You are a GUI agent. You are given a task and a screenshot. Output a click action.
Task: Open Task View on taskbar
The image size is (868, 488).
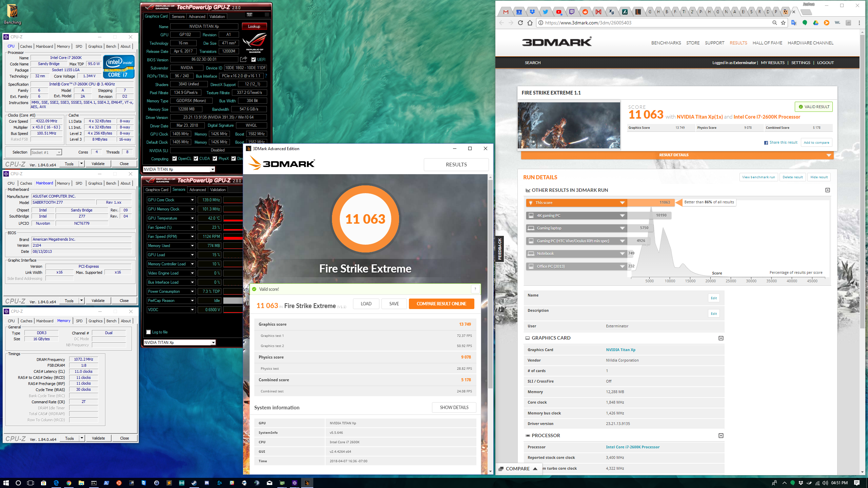[x=31, y=483]
